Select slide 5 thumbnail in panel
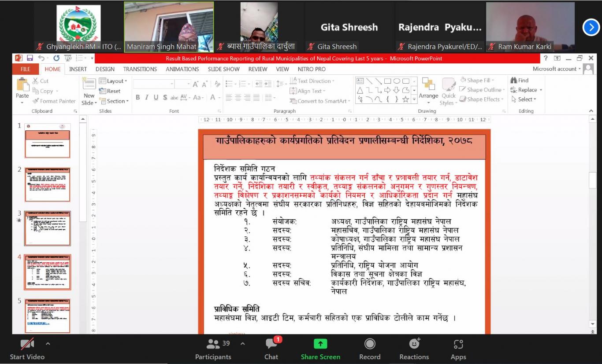This screenshot has height=364, width=602. tap(47, 315)
